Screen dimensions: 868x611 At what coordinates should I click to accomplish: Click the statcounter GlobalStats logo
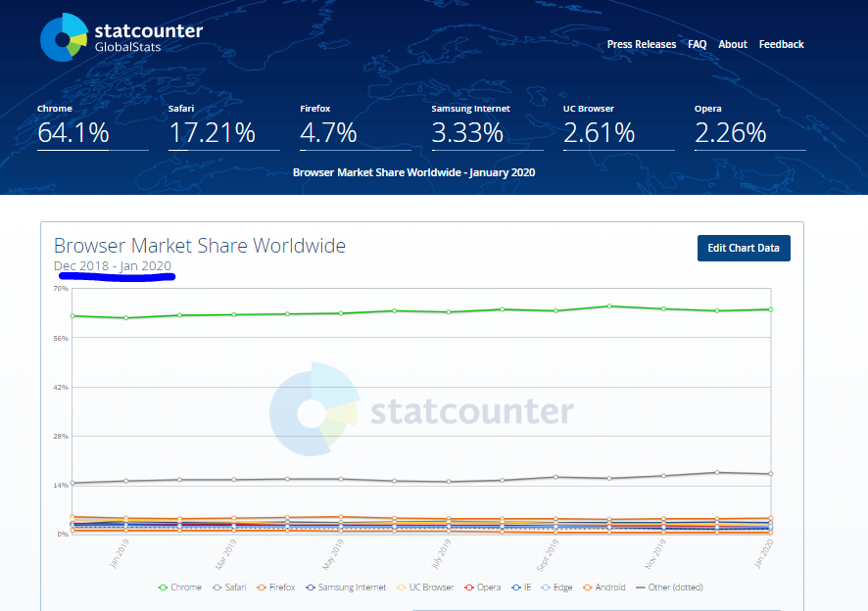click(121, 37)
